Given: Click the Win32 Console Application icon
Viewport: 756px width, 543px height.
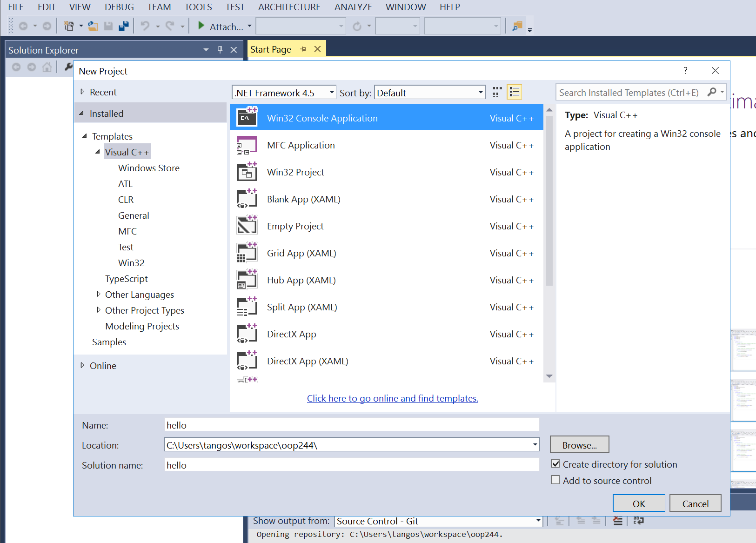Looking at the screenshot, I should tap(247, 117).
